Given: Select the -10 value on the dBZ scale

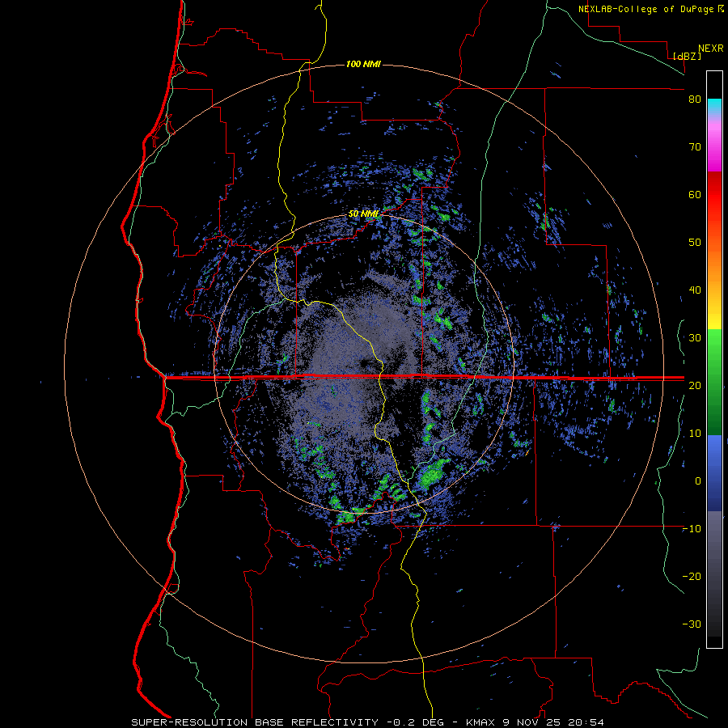Looking at the screenshot, I should point(692,528).
